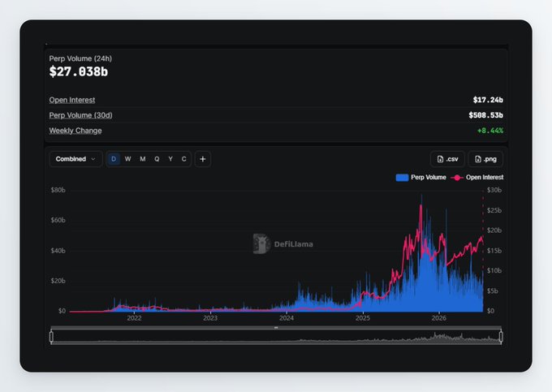Click the 2022 x-axis label

[134, 318]
